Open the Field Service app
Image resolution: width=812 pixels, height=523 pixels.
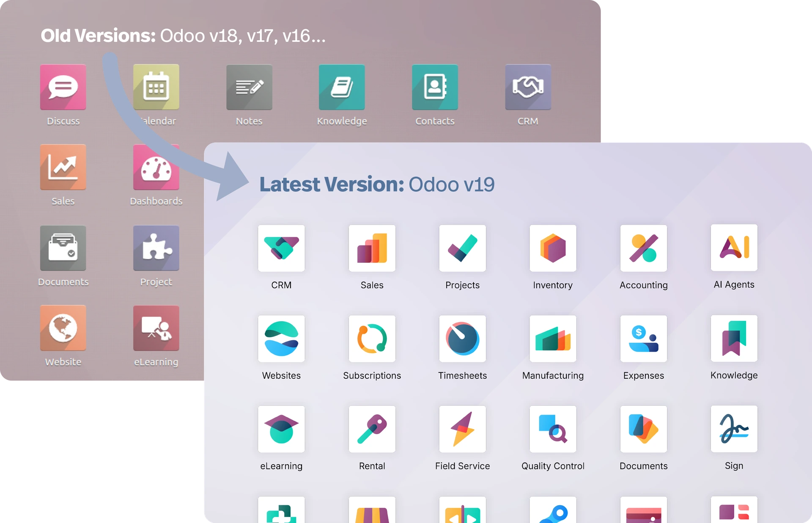(462, 429)
